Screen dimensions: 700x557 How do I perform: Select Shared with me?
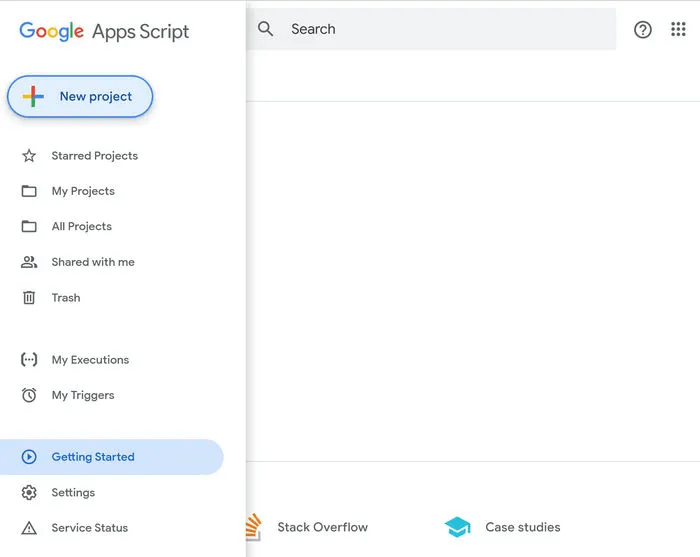coord(93,262)
